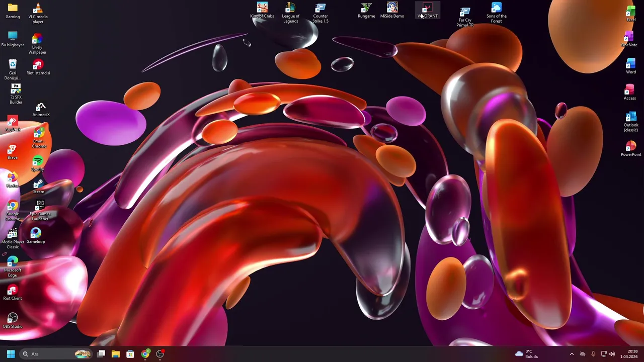Screen dimensions: 644x362
Task: Select Sons of the Forest icon
Action: coord(496,13)
